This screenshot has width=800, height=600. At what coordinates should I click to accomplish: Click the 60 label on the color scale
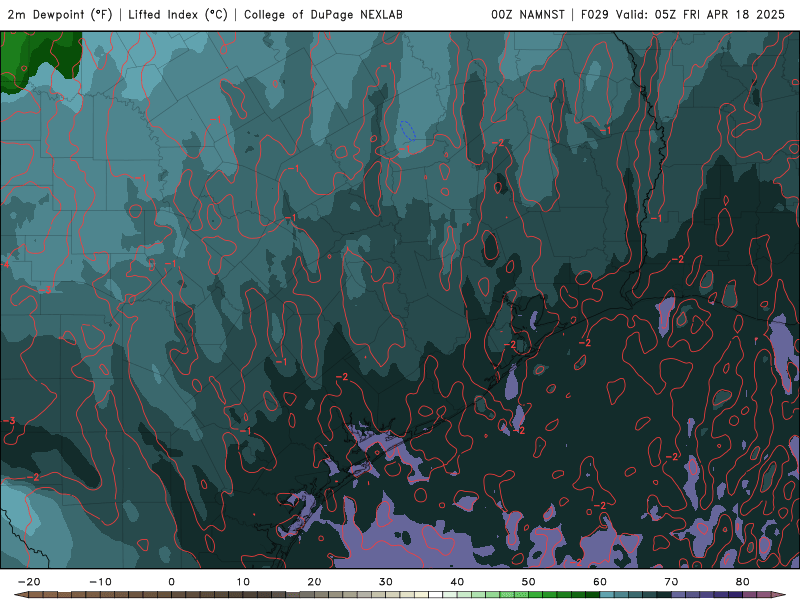pos(600,582)
